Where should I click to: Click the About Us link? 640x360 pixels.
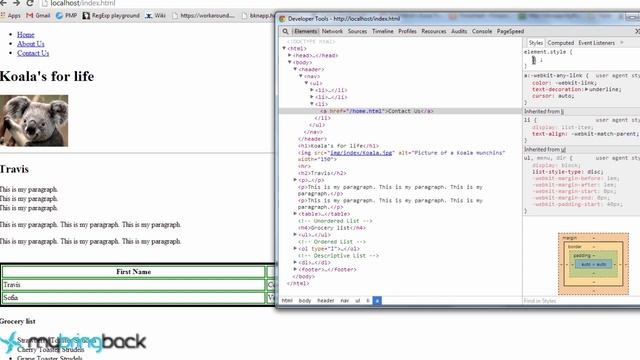(x=31, y=44)
